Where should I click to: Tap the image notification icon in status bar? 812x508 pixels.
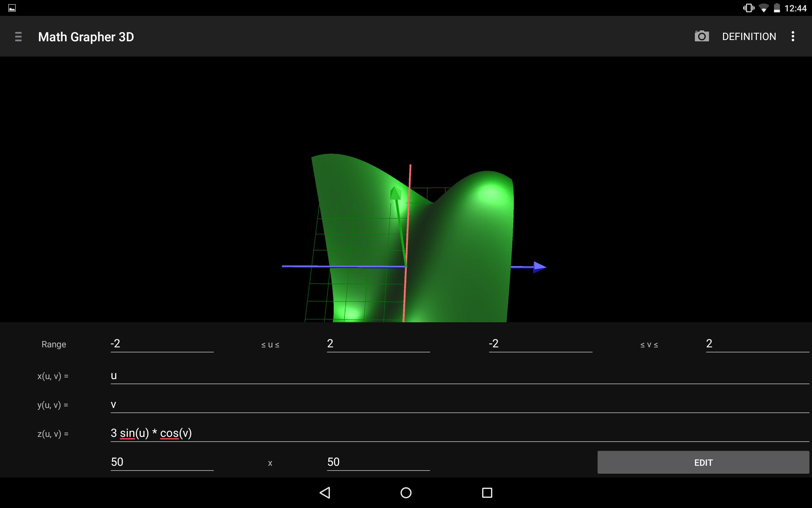tap(12, 8)
